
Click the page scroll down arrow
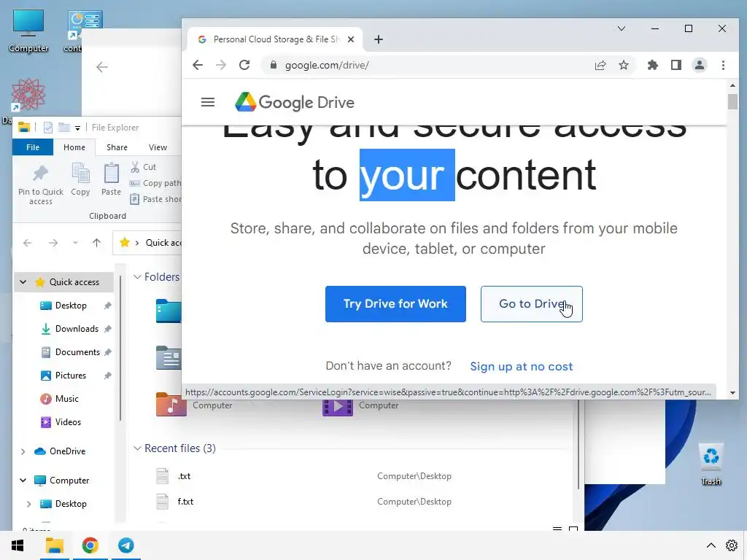[732, 393]
